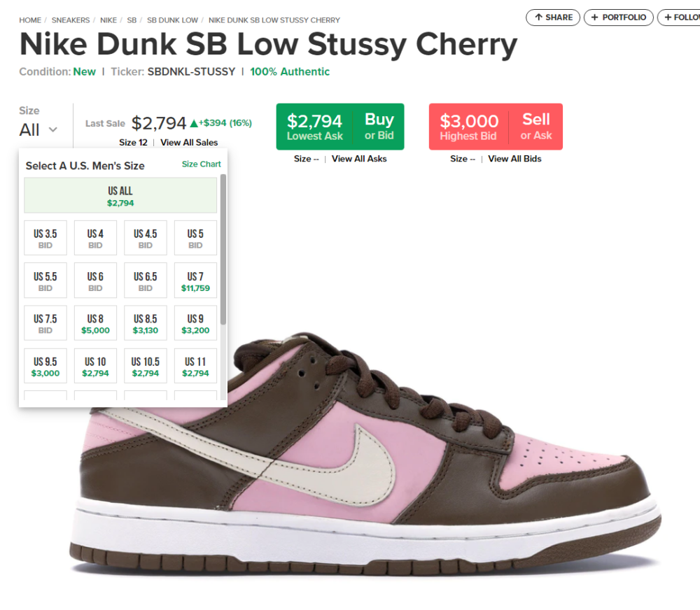Select US All size option

[x=120, y=195]
